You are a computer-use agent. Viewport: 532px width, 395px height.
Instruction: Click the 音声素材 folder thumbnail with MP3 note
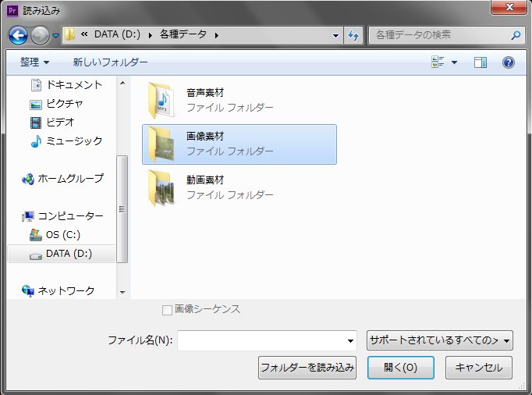[x=161, y=101]
